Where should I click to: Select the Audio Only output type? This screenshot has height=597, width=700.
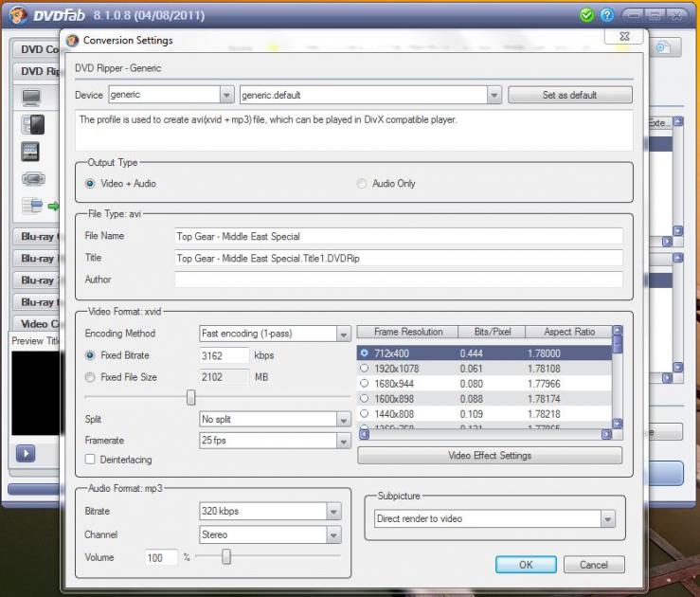(x=362, y=184)
